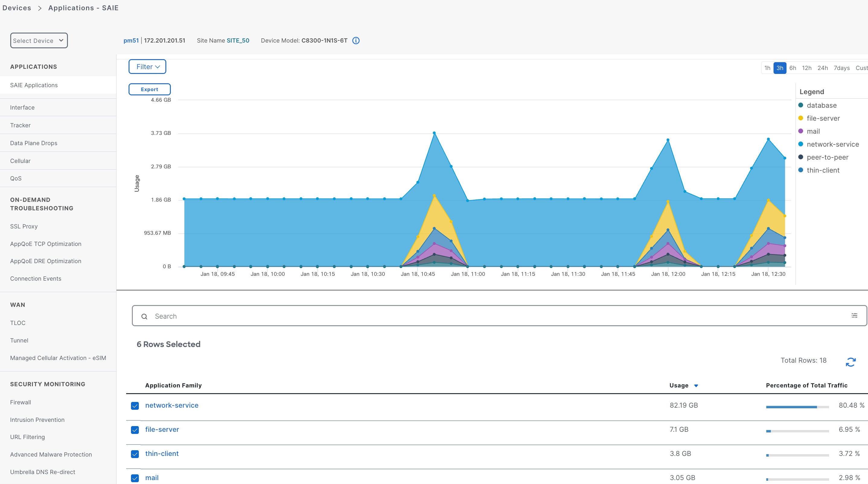Open the mail application family link
Viewport: 868px width, 484px height.
[x=152, y=478]
